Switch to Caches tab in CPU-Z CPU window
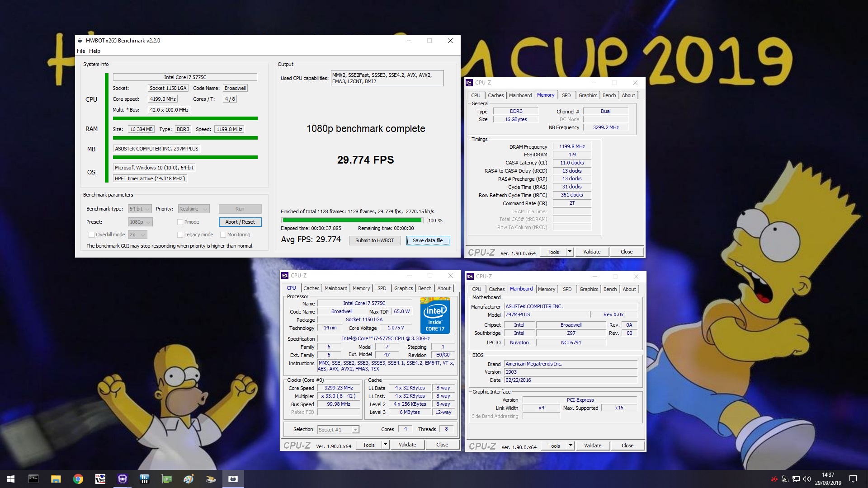Image resolution: width=868 pixels, height=488 pixels. pos(311,288)
